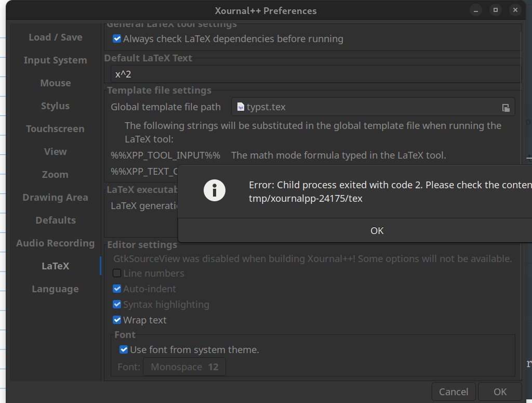Toggle Use font from system theme
Viewport: 532px width, 403px height.
(124, 349)
